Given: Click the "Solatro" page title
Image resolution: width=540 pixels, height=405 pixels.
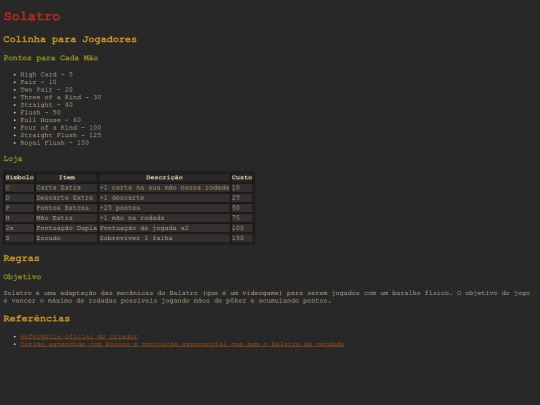Looking at the screenshot, I should click(32, 16).
